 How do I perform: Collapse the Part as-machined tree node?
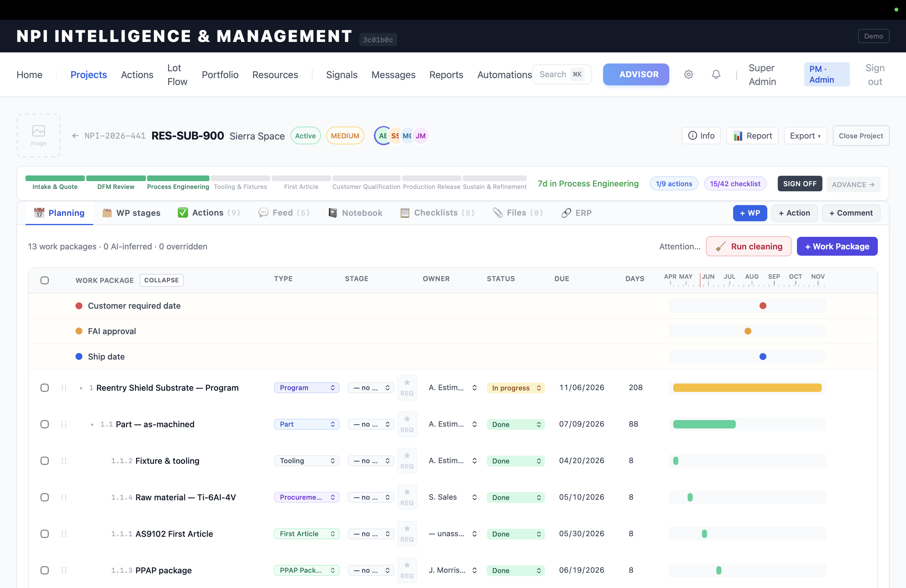pos(92,425)
